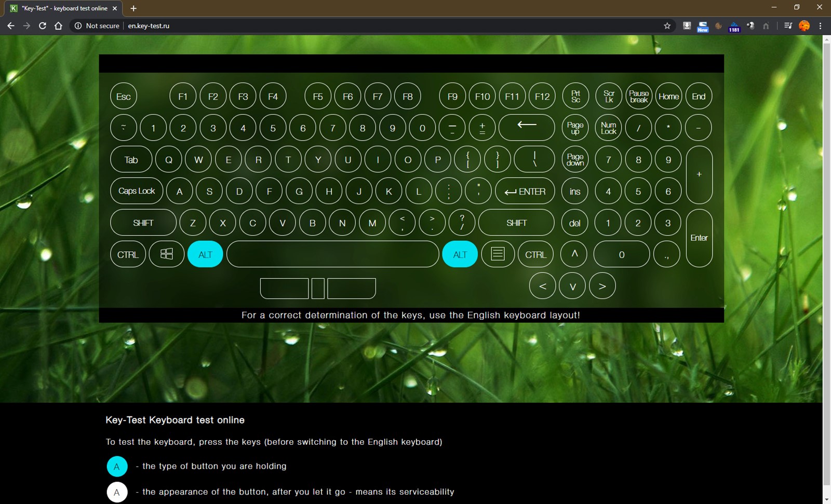Click the left arrow key
Image resolution: width=831 pixels, height=504 pixels.
(x=543, y=286)
